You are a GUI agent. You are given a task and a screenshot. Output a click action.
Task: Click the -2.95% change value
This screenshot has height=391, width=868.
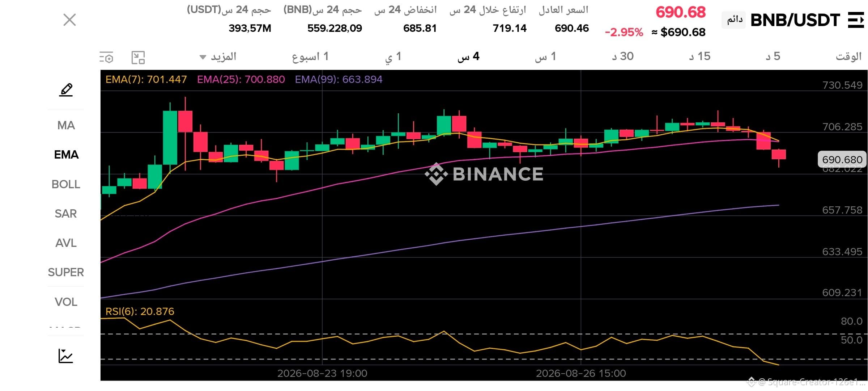coord(624,32)
